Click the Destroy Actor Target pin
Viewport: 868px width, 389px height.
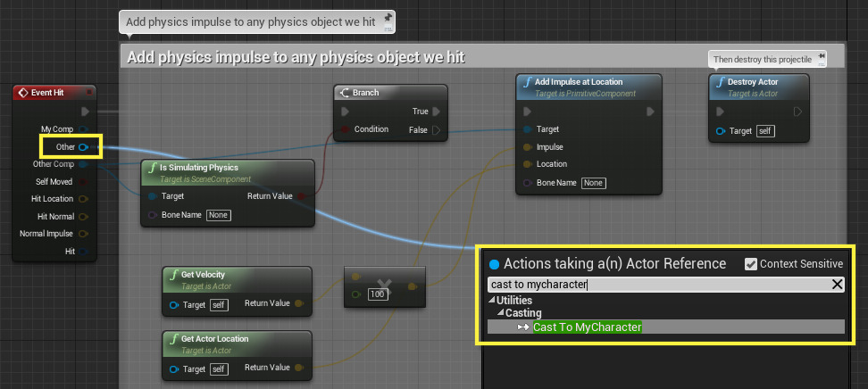722,131
